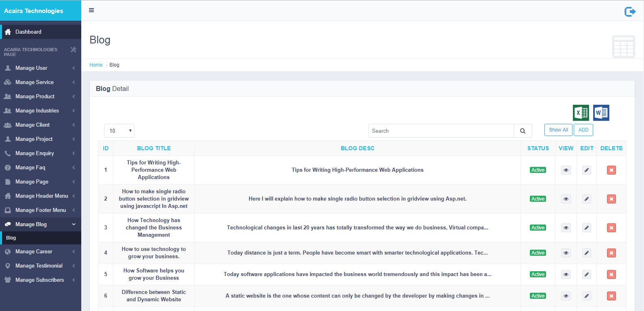Viewport: 644px width, 311px height.
Task: Click the hamburger menu toggle icon
Action: (91, 10)
